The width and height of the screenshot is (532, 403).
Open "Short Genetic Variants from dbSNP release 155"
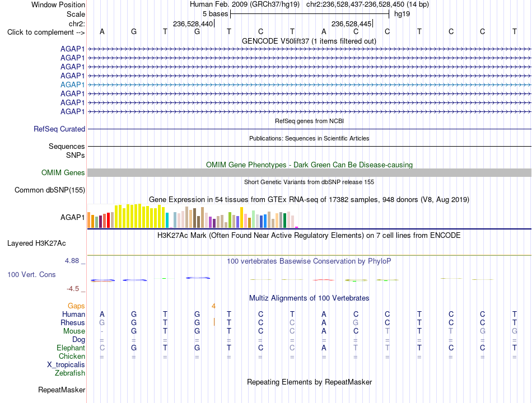tap(309, 182)
